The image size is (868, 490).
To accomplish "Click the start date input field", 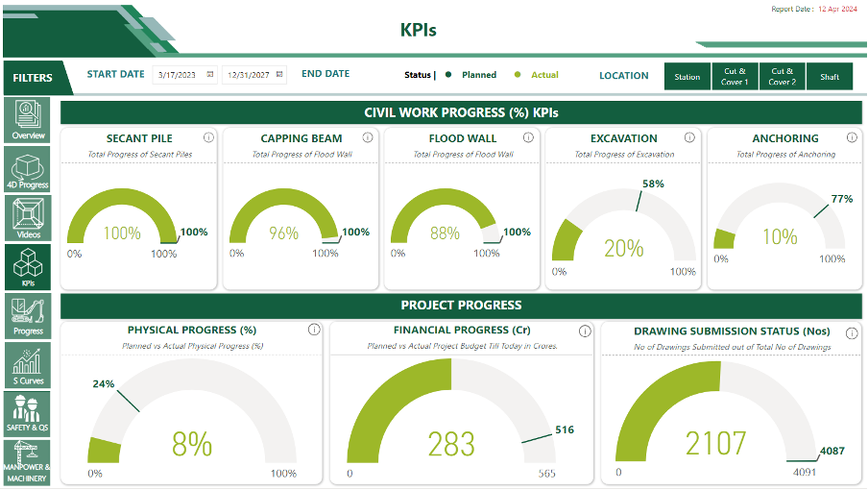I will coord(179,74).
